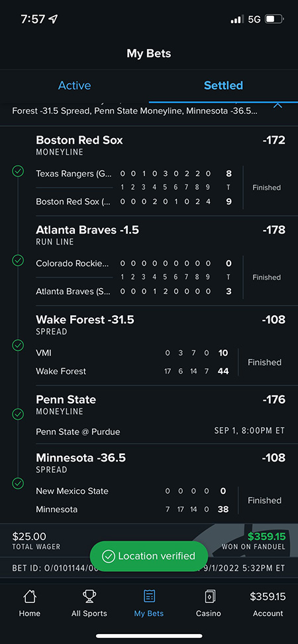Click the Wake Forest leg green checkmark

[x=18, y=345]
